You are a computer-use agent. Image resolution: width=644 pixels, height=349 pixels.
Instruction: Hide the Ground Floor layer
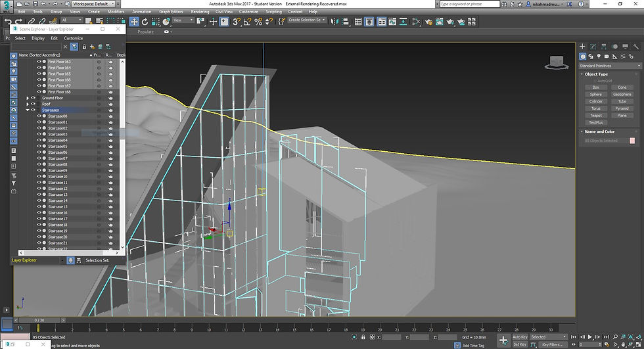(34, 98)
